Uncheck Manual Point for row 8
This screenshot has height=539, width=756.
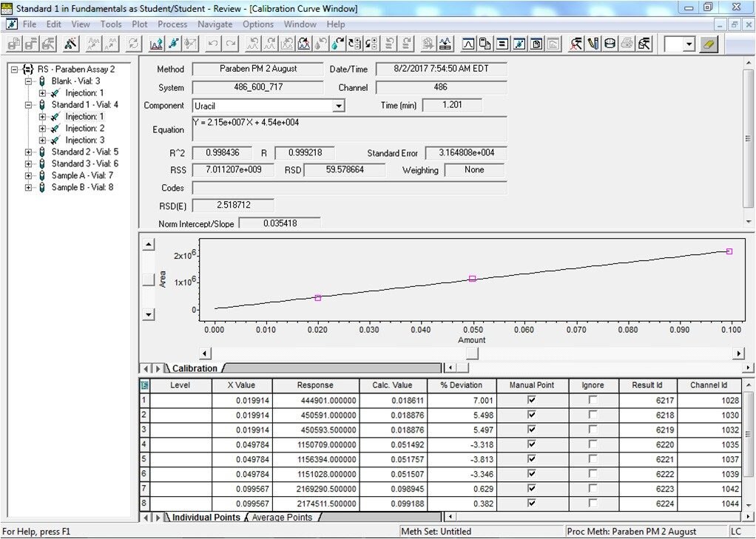[x=531, y=503]
